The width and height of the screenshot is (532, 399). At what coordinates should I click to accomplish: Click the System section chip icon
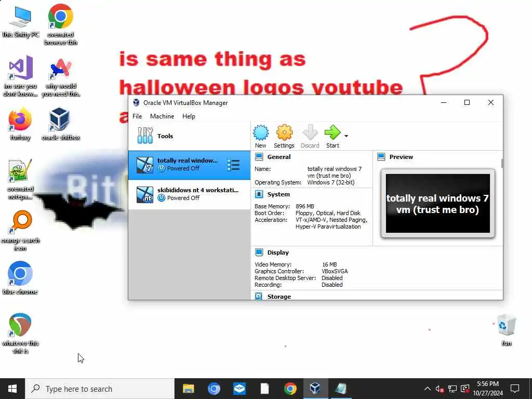point(259,194)
